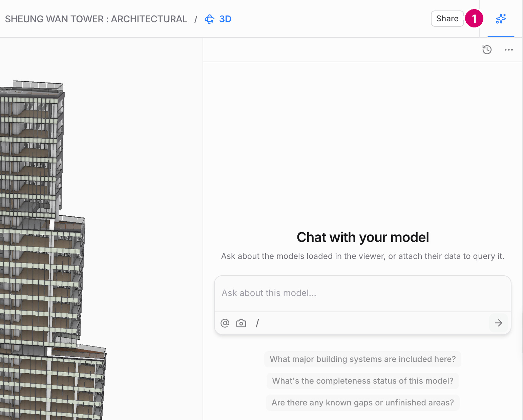Select 'Are there any known gaps or unfinished areas?' suggestion
This screenshot has width=523, height=420.
[363, 402]
